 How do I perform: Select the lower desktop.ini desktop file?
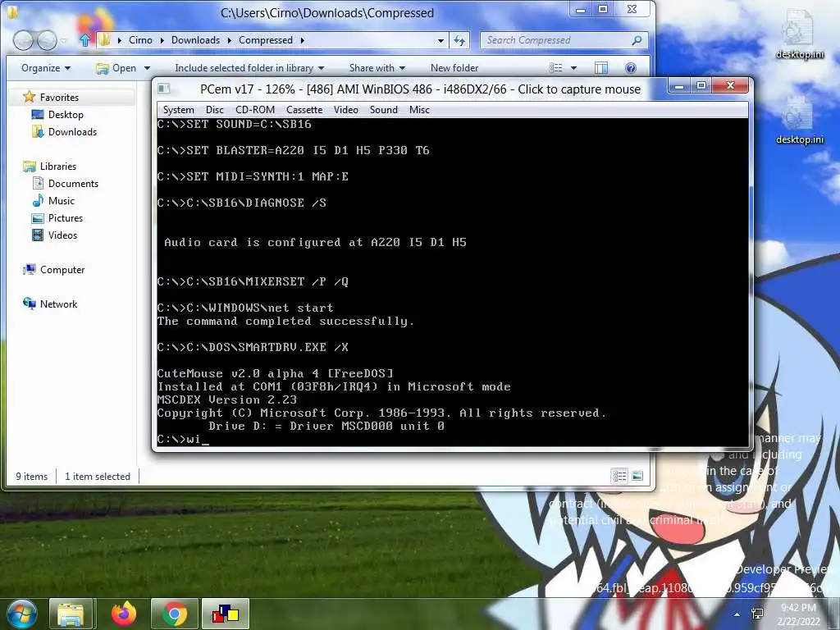tap(799, 119)
